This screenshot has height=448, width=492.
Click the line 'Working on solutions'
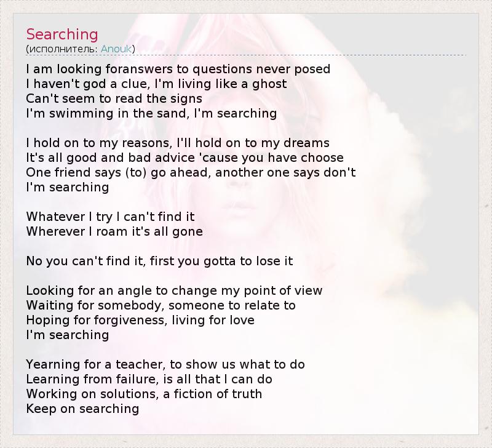144,394
